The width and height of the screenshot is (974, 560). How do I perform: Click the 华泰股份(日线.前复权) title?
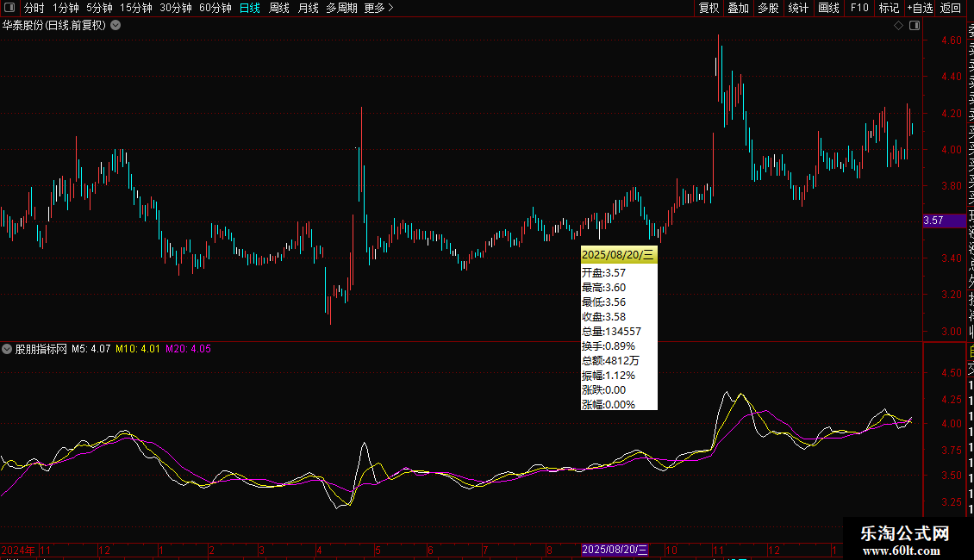54,26
